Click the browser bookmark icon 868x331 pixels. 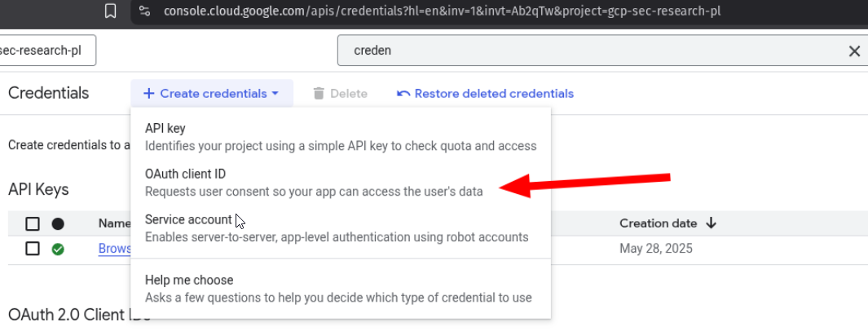111,11
